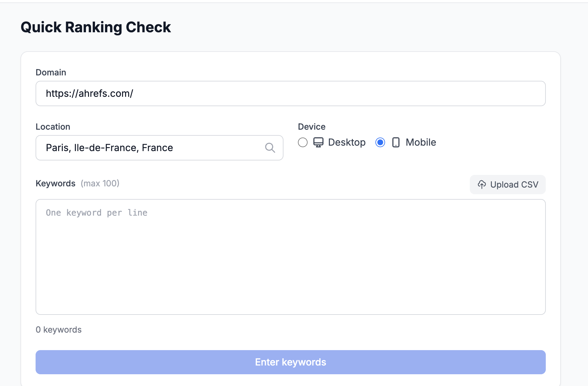Click the Enter keywords button
588x386 pixels.
pos(290,362)
